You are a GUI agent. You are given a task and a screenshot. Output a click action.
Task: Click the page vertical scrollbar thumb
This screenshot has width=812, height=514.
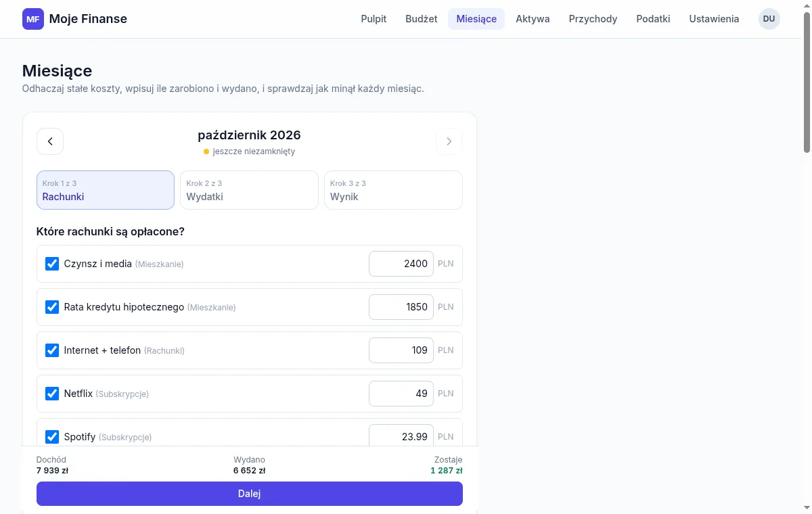tap(807, 81)
